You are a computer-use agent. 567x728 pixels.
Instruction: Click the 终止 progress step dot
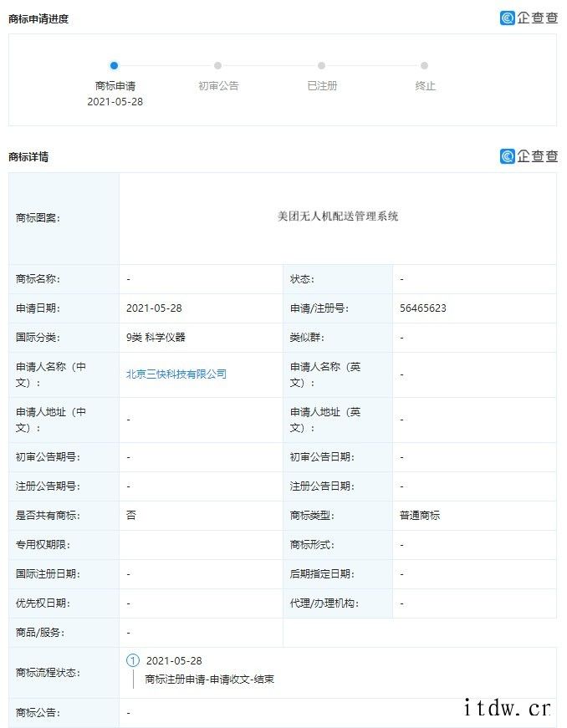point(425,66)
